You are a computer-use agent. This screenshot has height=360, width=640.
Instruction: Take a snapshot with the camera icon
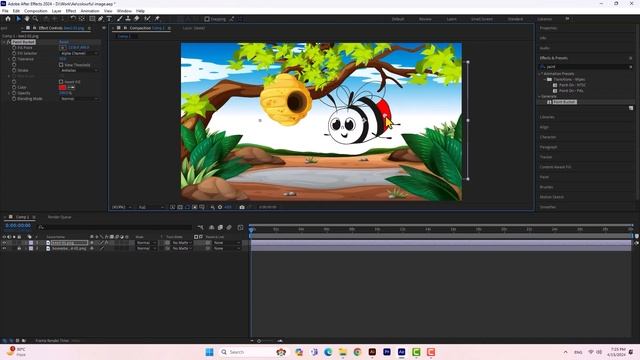(x=242, y=207)
